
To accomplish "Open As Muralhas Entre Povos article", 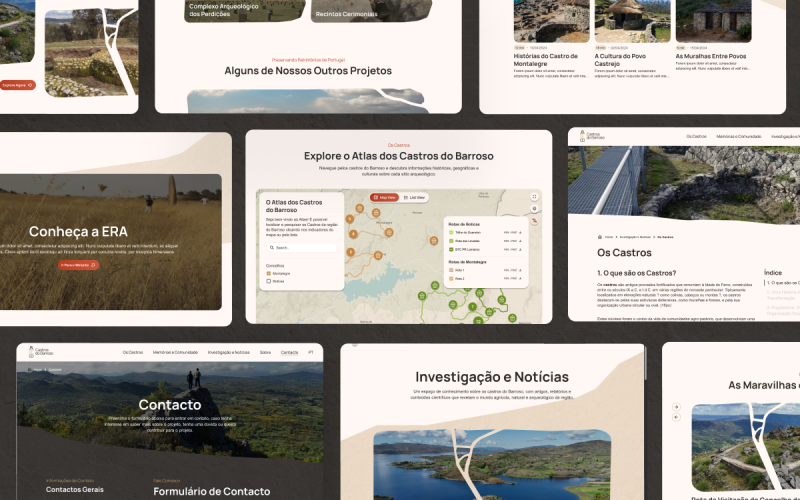I will (711, 56).
